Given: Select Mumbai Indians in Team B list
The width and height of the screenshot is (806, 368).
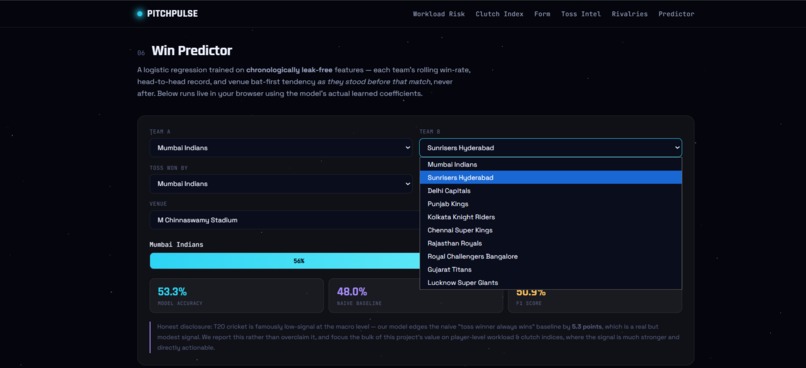Looking at the screenshot, I should (551, 164).
